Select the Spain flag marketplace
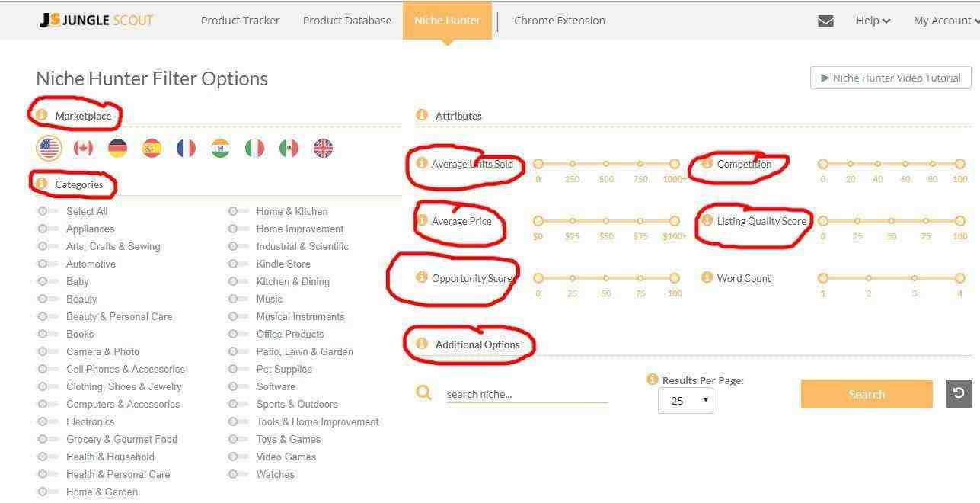The image size is (980, 503). (x=152, y=148)
